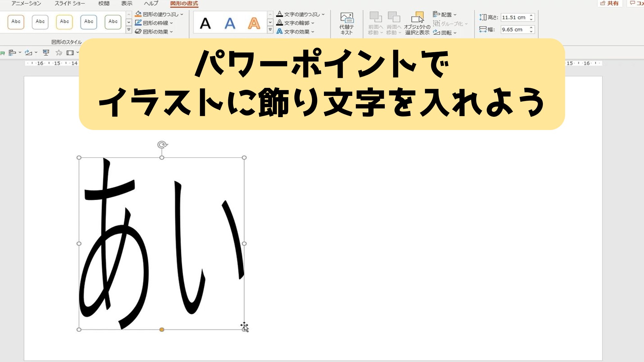
Task: Click the shape effects icon
Action: [x=138, y=31]
